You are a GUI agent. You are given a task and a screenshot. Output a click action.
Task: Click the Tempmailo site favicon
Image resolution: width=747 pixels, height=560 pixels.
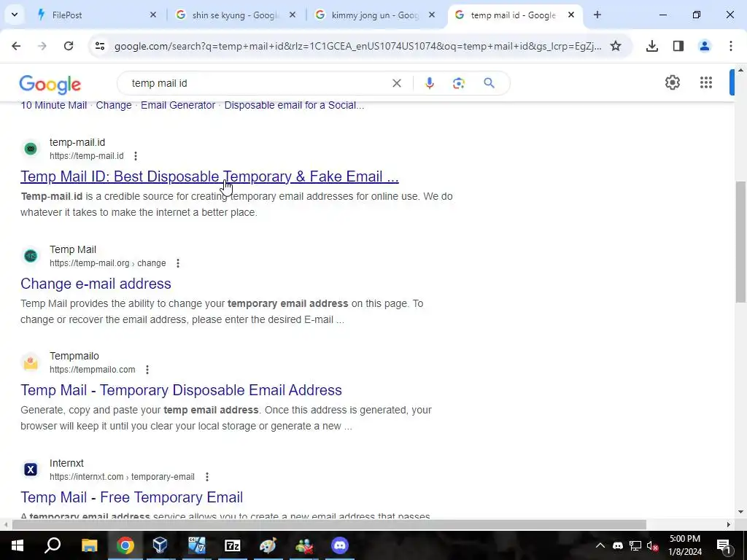pyautogui.click(x=31, y=362)
